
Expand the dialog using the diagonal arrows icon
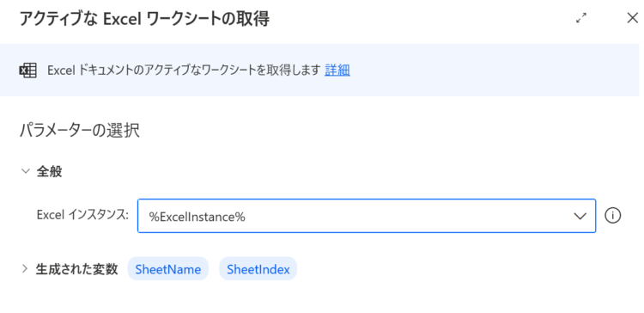click(581, 18)
